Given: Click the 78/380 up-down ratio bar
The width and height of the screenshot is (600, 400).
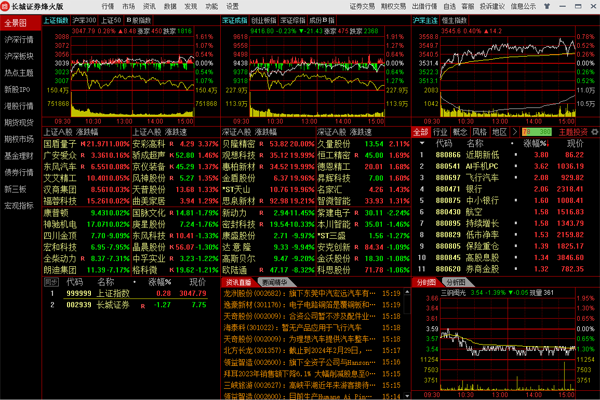Looking at the screenshot, I should click(536, 132).
